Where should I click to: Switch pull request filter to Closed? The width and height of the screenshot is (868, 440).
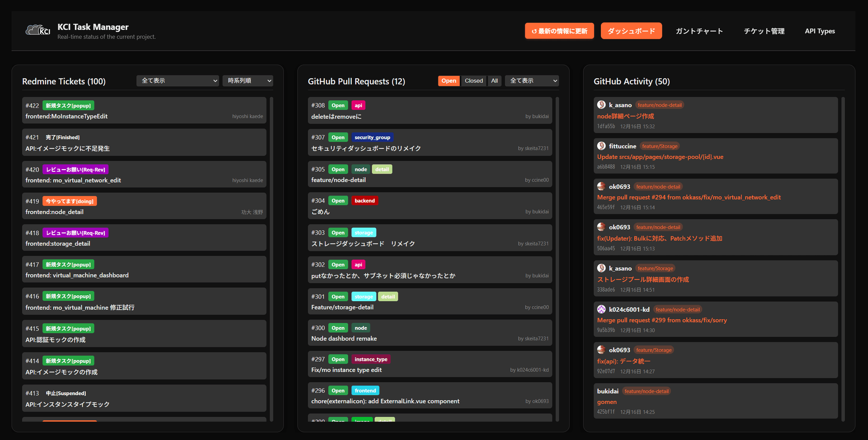tap(473, 81)
